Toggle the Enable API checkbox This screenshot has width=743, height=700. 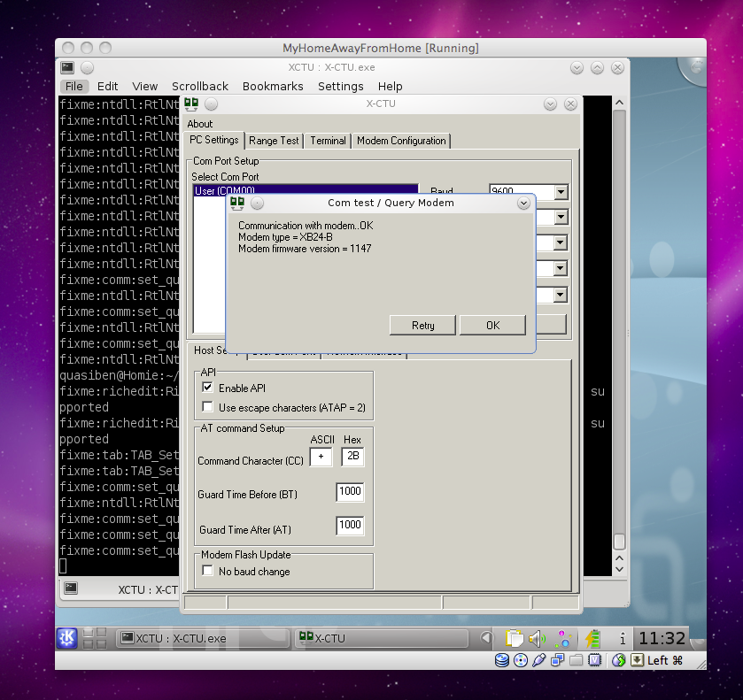coord(207,388)
